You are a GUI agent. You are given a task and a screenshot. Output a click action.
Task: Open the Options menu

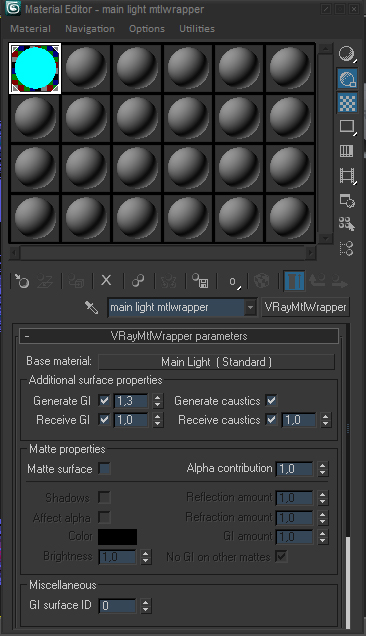tap(147, 29)
